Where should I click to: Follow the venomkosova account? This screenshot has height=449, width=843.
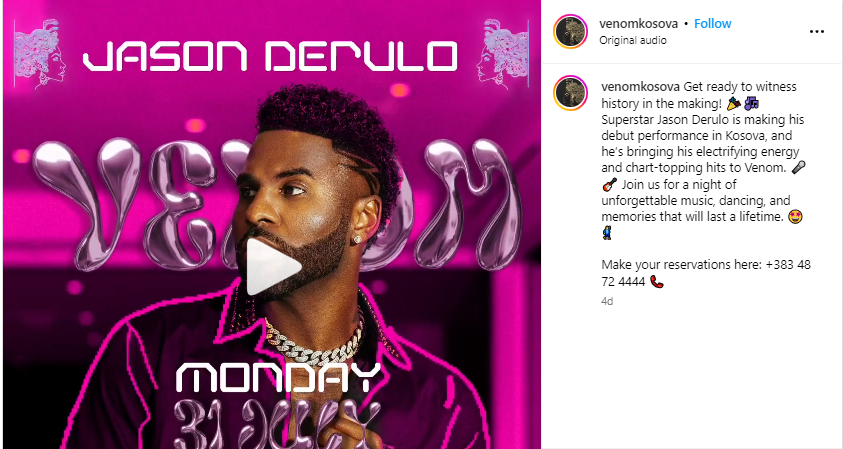(x=712, y=24)
